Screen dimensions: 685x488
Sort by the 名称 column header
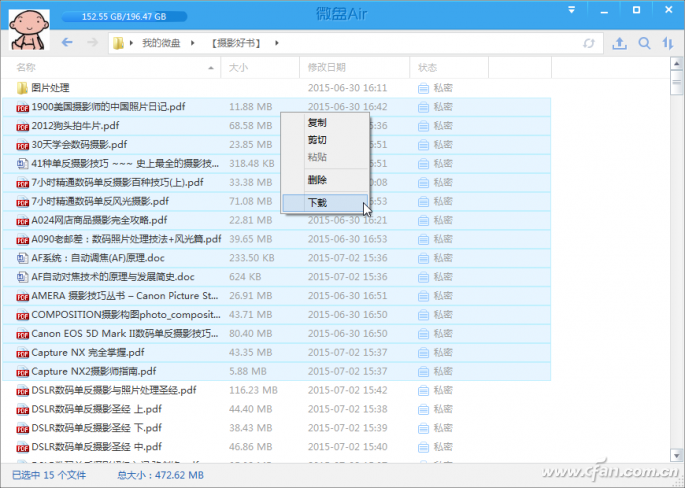111,67
